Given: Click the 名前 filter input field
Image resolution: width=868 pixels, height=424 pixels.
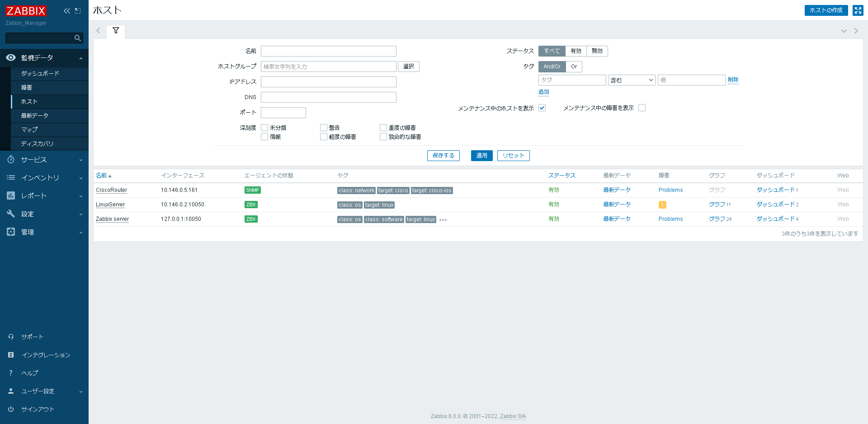Looking at the screenshot, I should click(329, 51).
